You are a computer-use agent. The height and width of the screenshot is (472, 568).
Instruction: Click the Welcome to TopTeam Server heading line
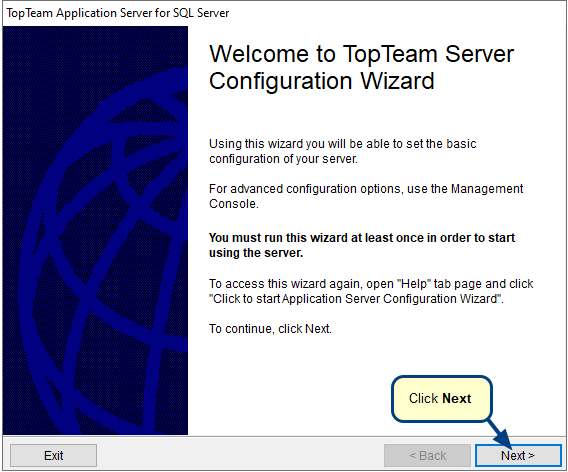tap(361, 54)
